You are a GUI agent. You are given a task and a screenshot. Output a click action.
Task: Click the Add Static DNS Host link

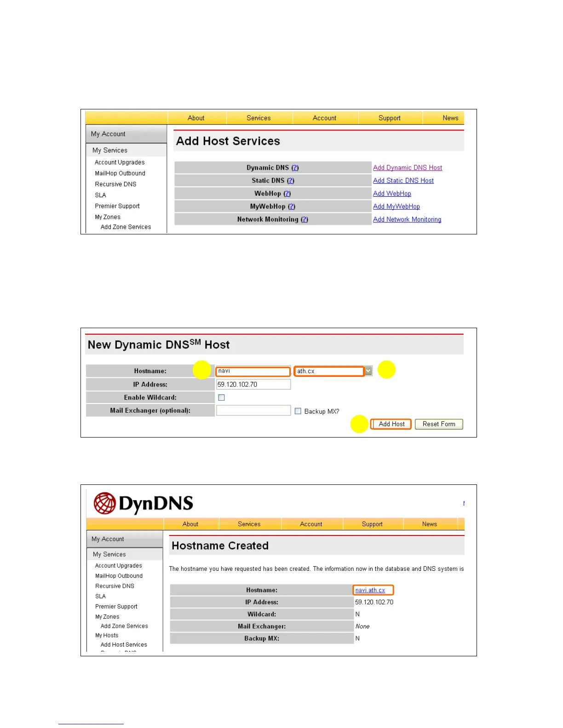click(403, 181)
